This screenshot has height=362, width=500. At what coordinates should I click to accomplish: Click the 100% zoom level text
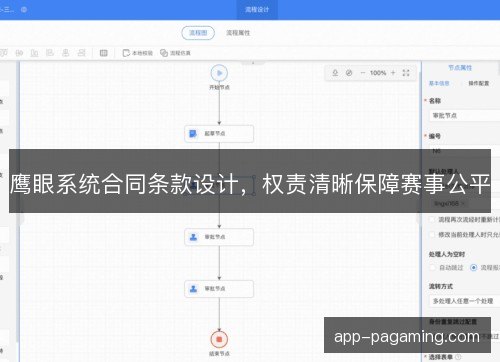pos(378,73)
